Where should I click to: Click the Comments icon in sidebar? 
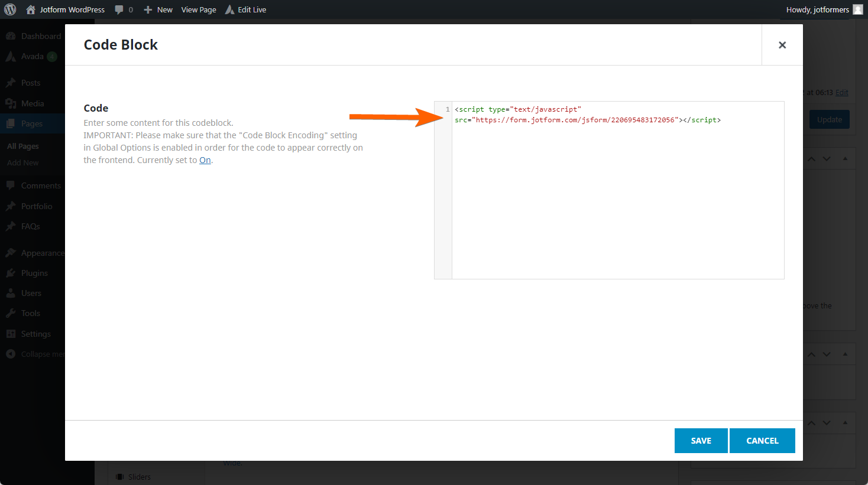[x=11, y=185]
